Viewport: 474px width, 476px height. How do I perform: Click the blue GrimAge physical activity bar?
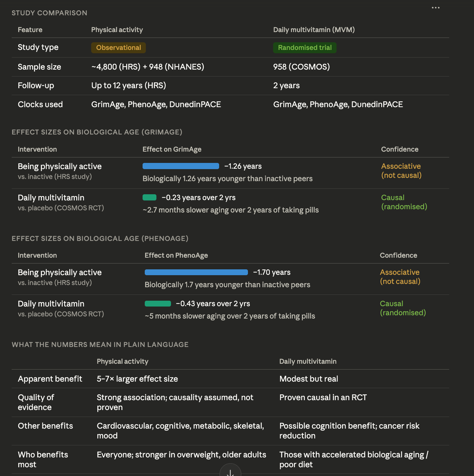point(180,166)
